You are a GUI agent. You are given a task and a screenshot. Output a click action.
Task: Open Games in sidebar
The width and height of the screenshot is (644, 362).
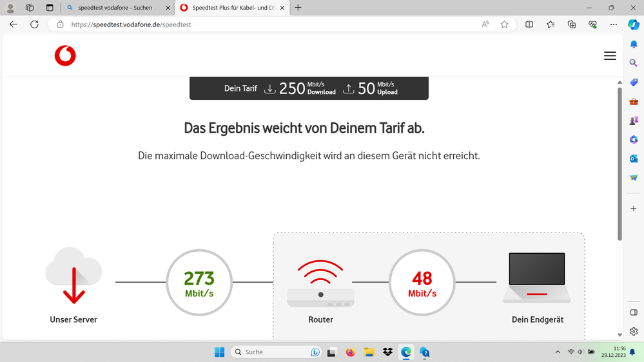tap(634, 120)
